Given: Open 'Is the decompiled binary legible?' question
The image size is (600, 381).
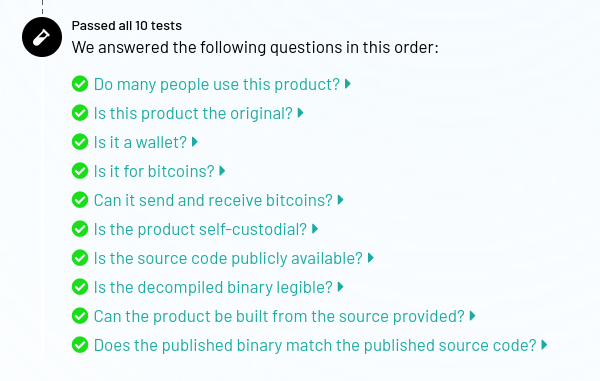Looking at the screenshot, I should [213, 288].
